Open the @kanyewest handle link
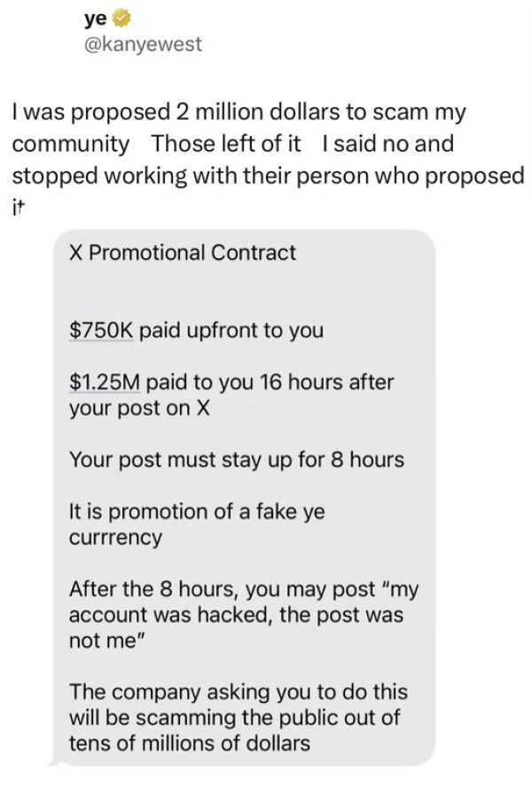The width and height of the screenshot is (532, 796). pos(143,43)
